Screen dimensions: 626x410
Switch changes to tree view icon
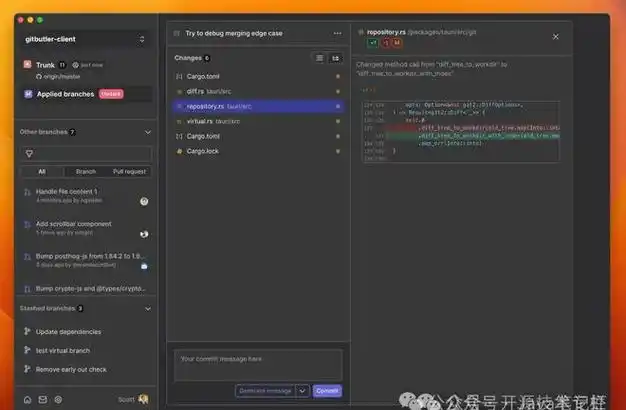[x=335, y=58]
